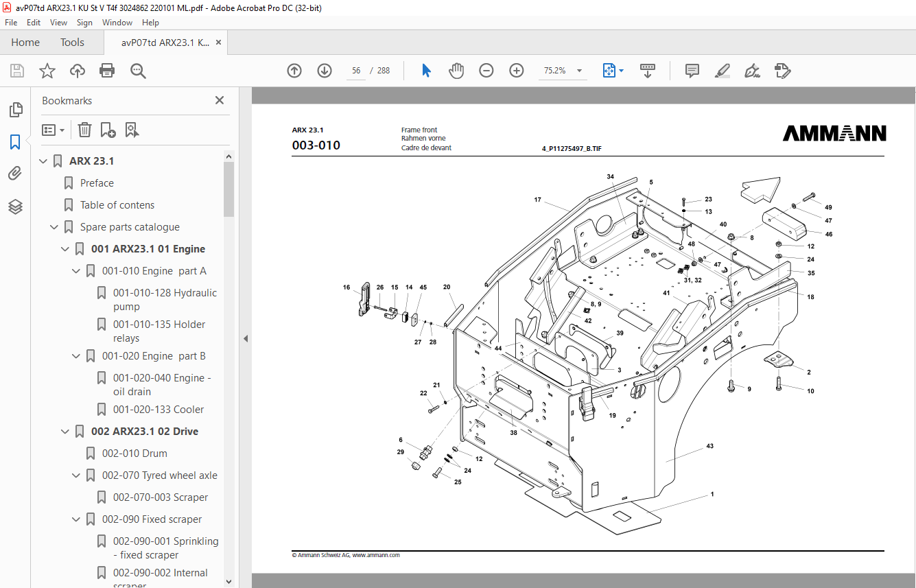Go to the next page with the down arrow
916x588 pixels.
click(325, 71)
